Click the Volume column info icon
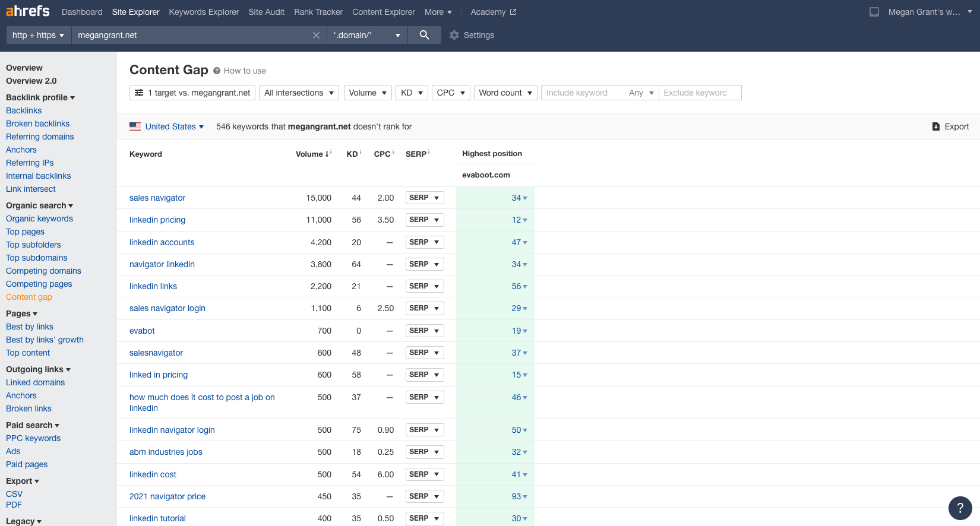The image size is (980, 526). tap(331, 152)
